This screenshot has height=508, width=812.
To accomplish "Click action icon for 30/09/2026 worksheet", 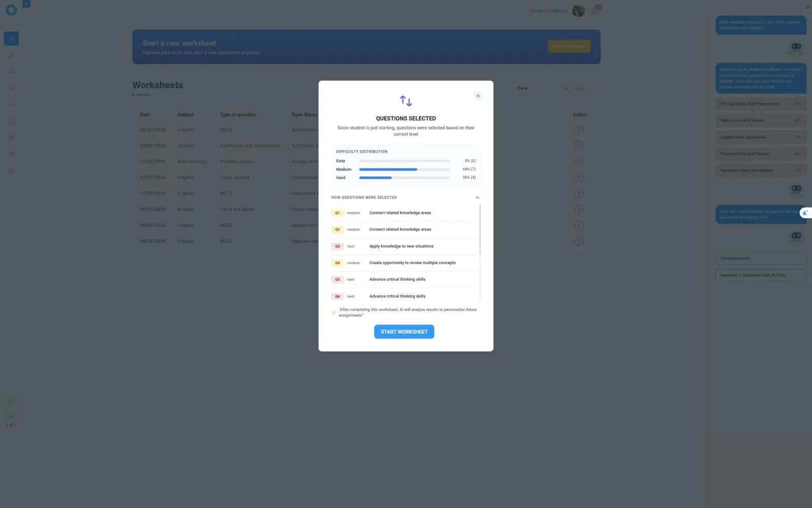I will click(x=579, y=130).
